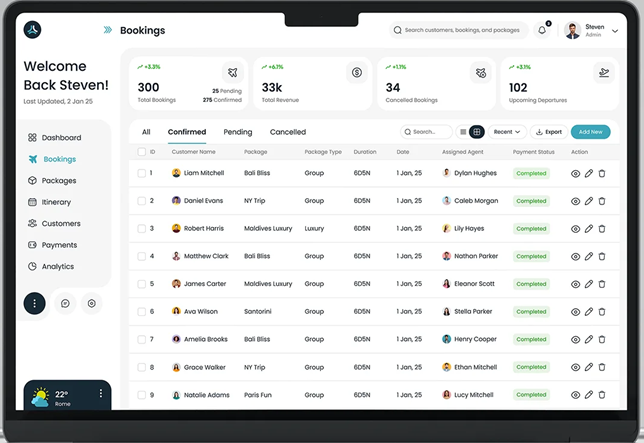Select the checkbox for Matthew Clark row
644x443 pixels.
pos(142,256)
